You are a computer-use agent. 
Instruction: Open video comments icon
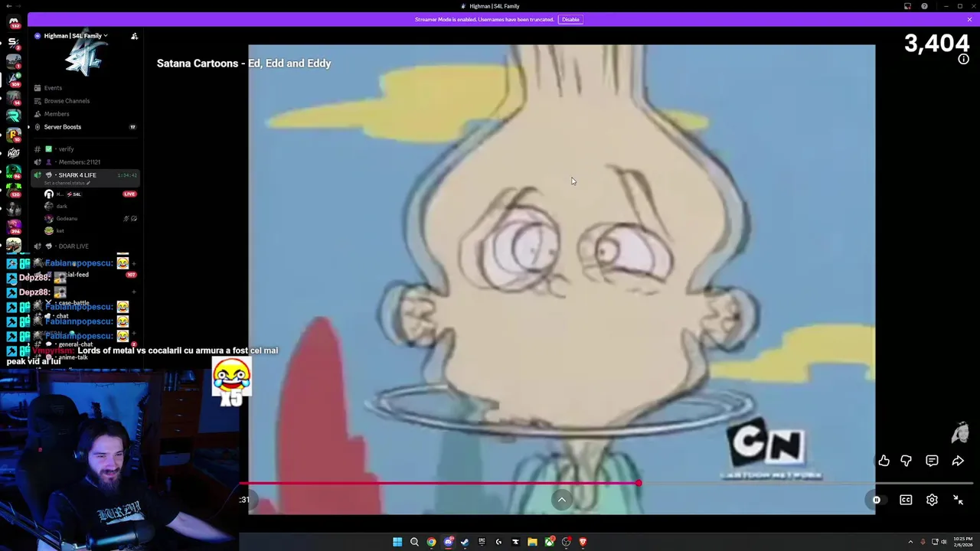pos(932,461)
